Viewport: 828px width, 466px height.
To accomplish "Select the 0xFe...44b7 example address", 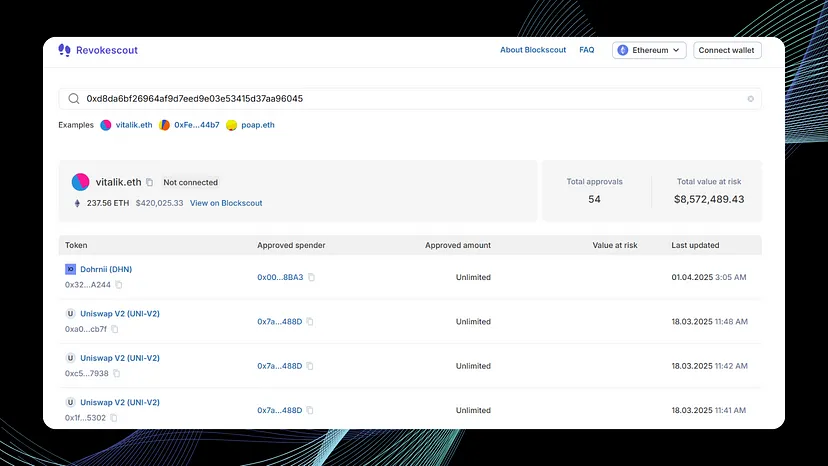I will tap(196, 125).
